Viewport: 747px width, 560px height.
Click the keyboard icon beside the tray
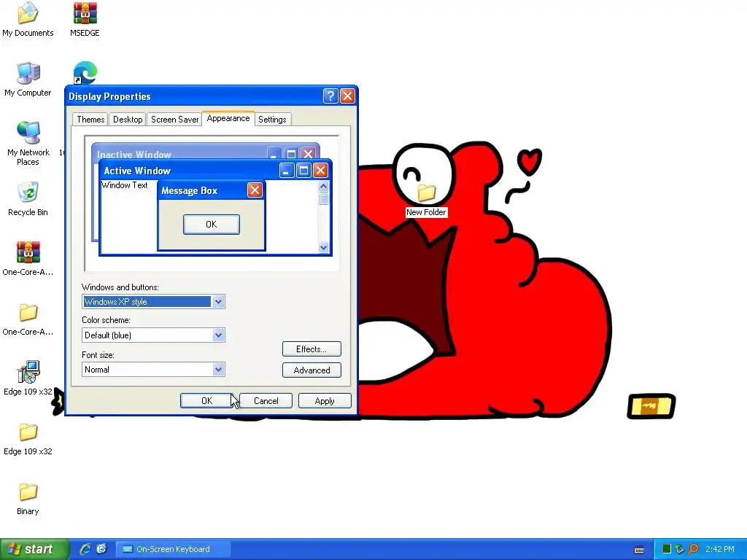click(x=639, y=550)
